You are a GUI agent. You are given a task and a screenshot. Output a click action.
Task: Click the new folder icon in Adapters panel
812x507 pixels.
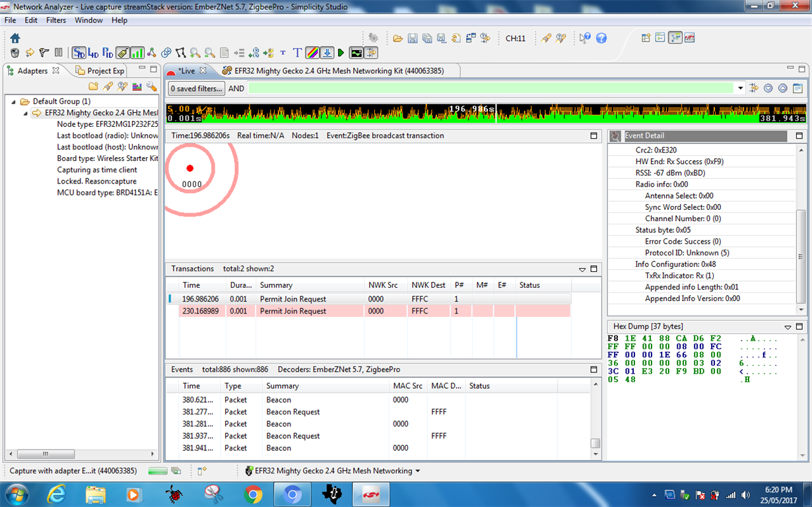click(93, 86)
